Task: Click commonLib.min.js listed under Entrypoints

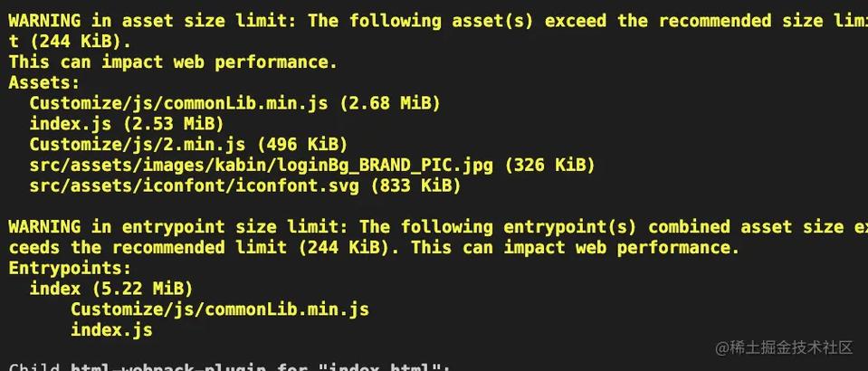Action: pyautogui.click(x=220, y=310)
